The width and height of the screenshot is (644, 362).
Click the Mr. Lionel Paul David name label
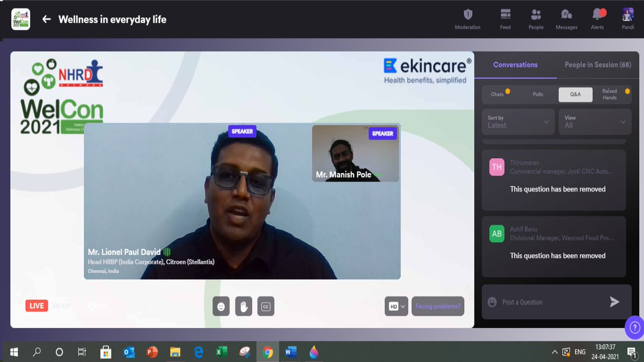click(125, 252)
